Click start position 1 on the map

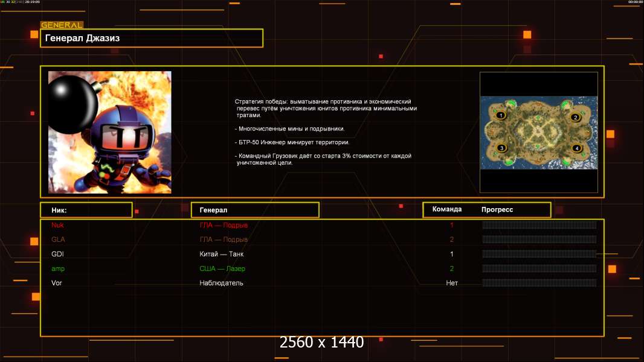tap(501, 115)
